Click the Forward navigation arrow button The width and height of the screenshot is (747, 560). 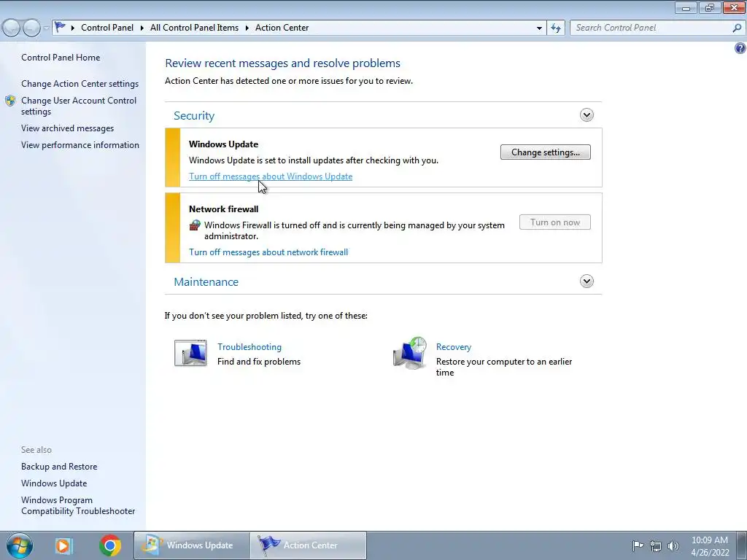click(31, 28)
